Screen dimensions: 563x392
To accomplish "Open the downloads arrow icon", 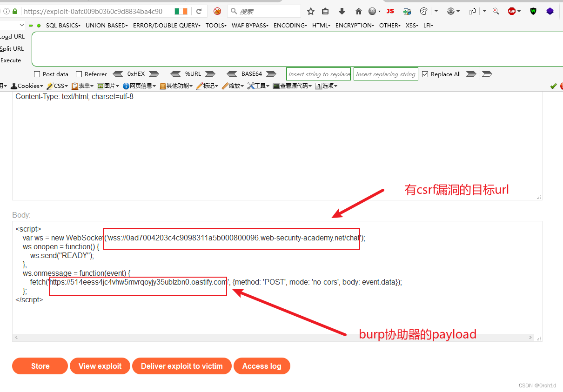I will pos(342,11).
